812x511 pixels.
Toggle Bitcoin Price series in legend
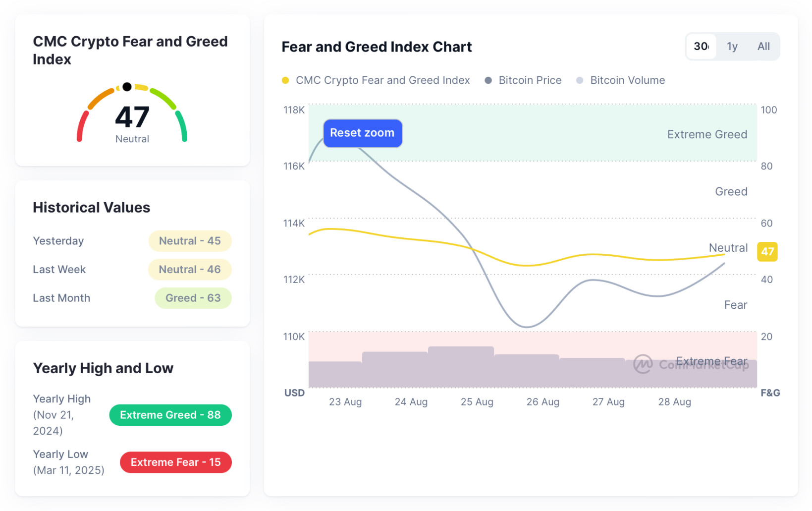530,80
